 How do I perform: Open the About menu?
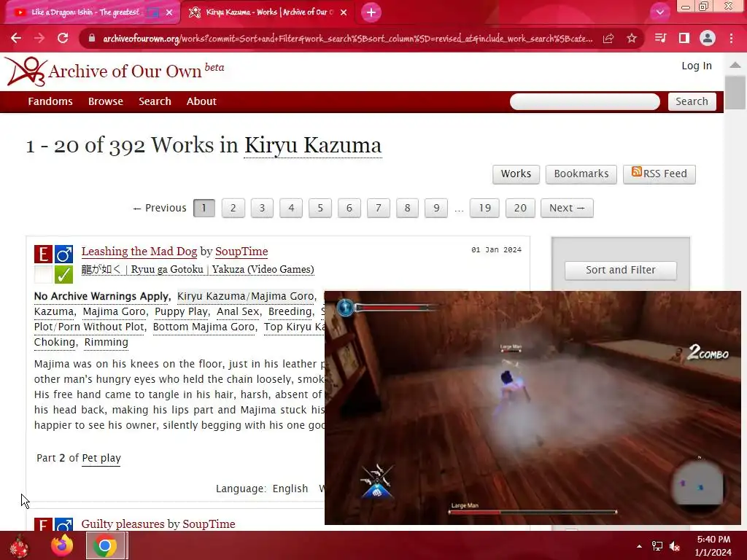pos(201,101)
